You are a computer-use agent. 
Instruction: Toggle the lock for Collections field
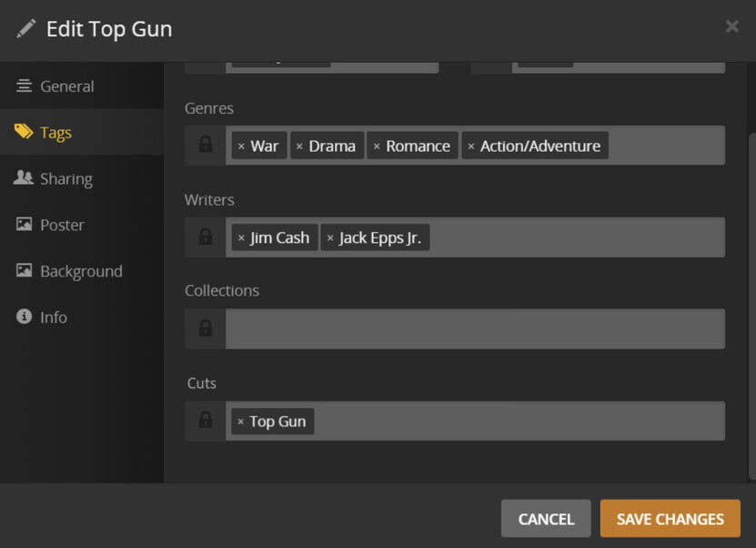tap(206, 329)
